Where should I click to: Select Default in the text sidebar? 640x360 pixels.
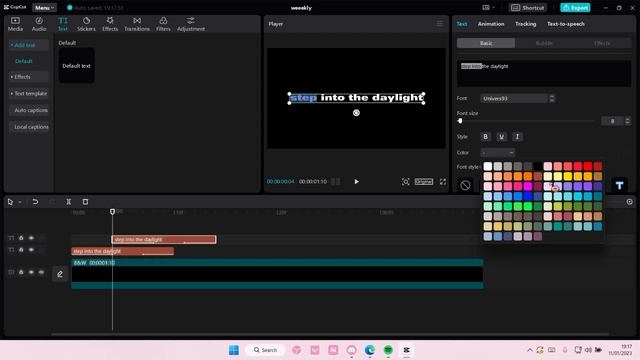(x=24, y=61)
